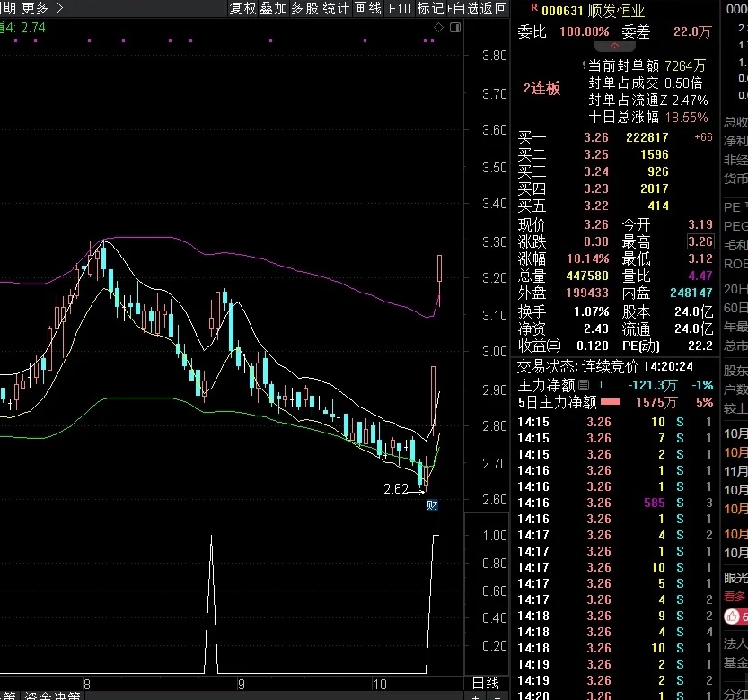
Task: Click the 委差 22.8万 value
Action: pos(692,32)
